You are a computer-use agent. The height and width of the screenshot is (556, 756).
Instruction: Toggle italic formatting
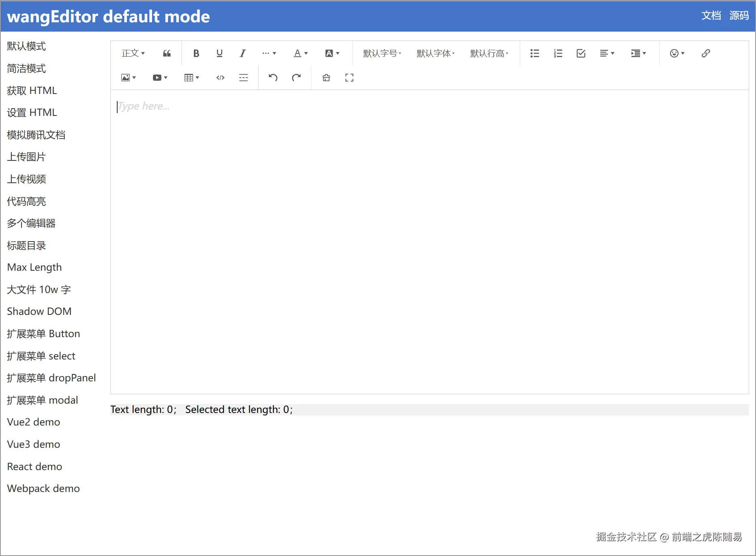point(243,53)
